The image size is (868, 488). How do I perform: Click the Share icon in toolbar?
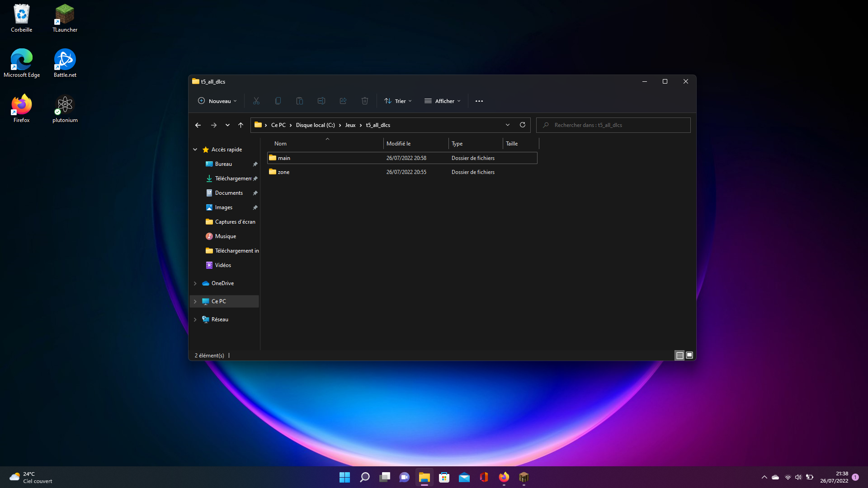click(343, 101)
